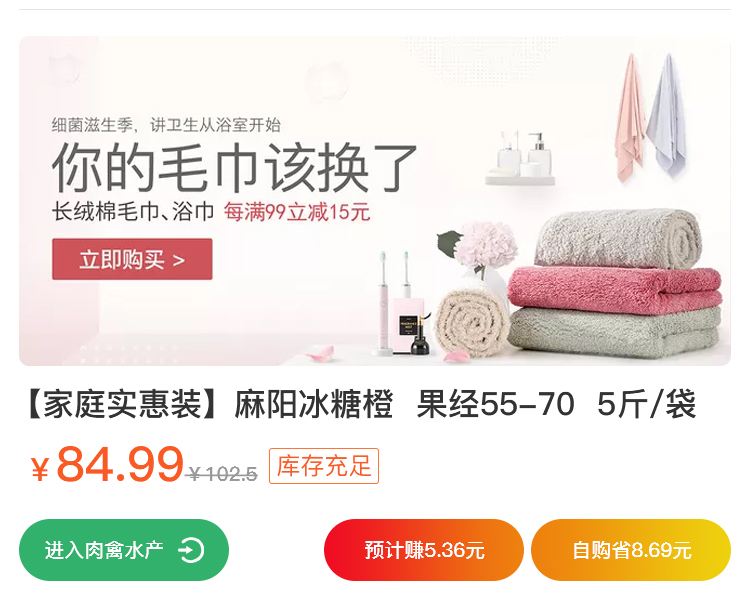750x602 pixels.
Task: Click the crossed-out ¥102.5 original price
Action: 223,474
